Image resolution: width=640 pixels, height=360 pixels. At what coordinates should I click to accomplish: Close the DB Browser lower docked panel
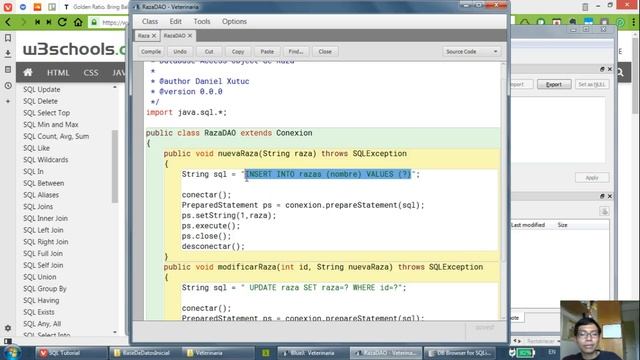pos(610,196)
